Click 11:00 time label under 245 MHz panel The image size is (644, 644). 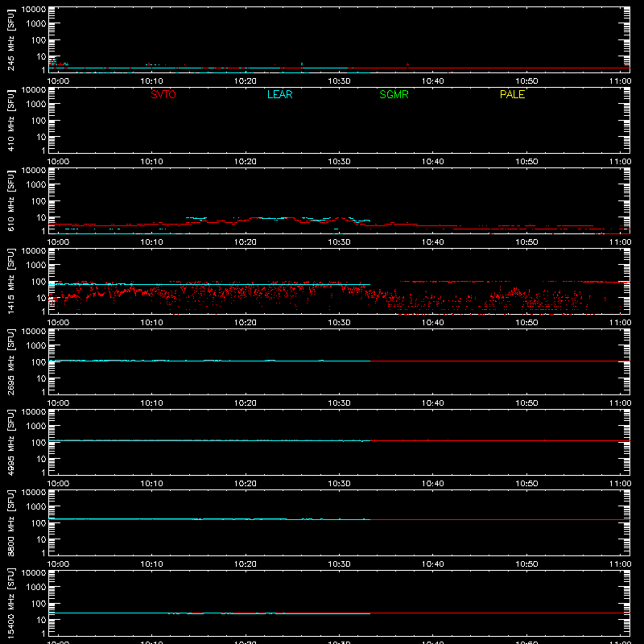pos(620,81)
